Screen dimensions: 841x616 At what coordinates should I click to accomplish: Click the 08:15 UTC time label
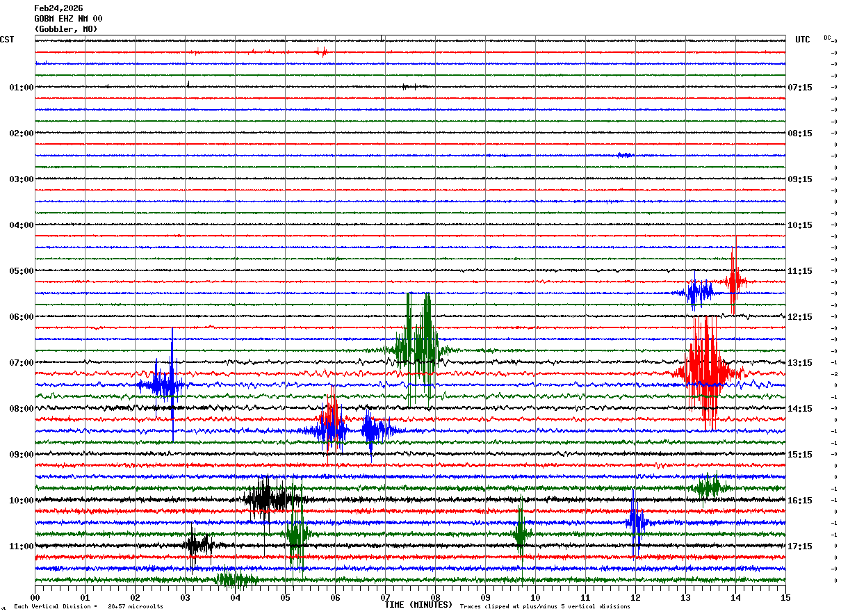800,133
